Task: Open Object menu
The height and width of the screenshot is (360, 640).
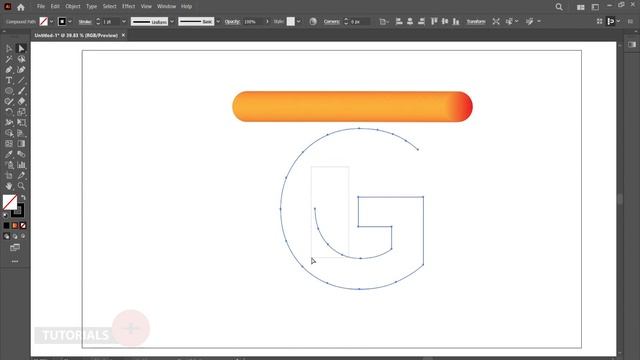Action: [73, 7]
